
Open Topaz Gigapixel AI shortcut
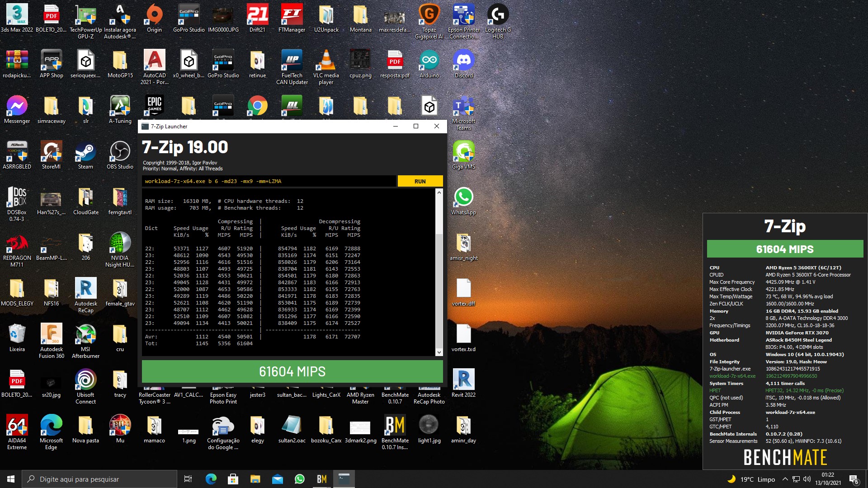click(x=429, y=22)
